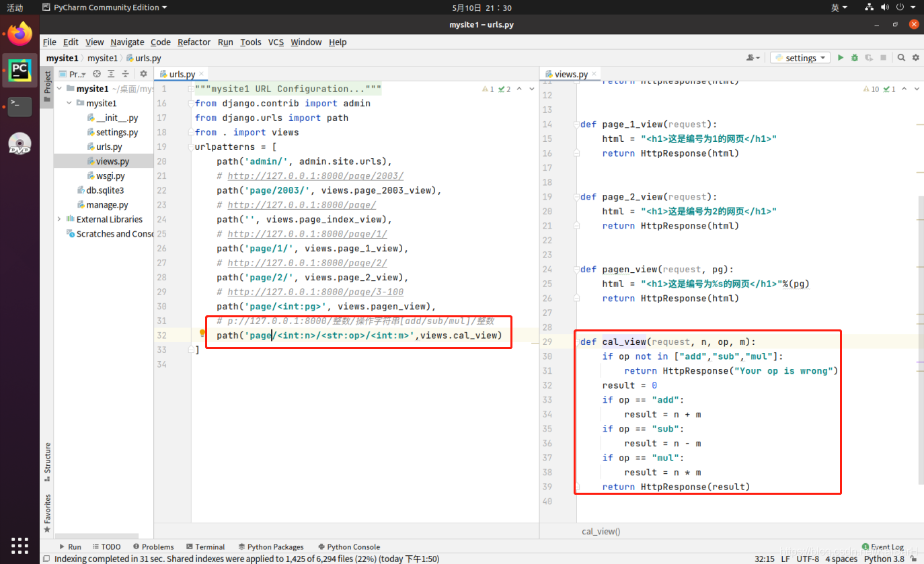Fold the pagen_view function at line 24
The width and height of the screenshot is (924, 564).
577,269
